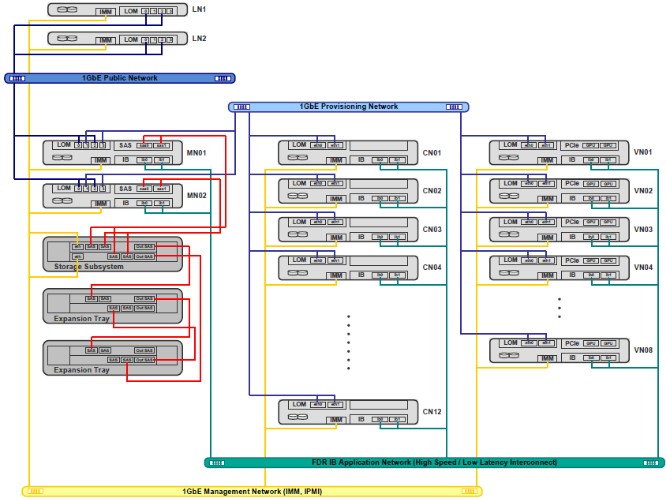The image size is (666, 500).
Task: Click the PCIe label in VN03
Action: coord(572,222)
